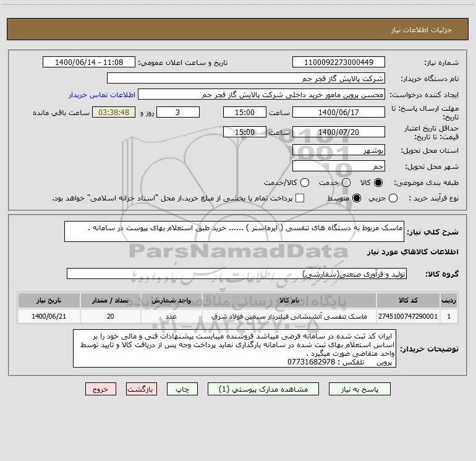The height and width of the screenshot is (461, 476).
Task: Click the delivery province field بوشهر
Action: [x=339, y=150]
